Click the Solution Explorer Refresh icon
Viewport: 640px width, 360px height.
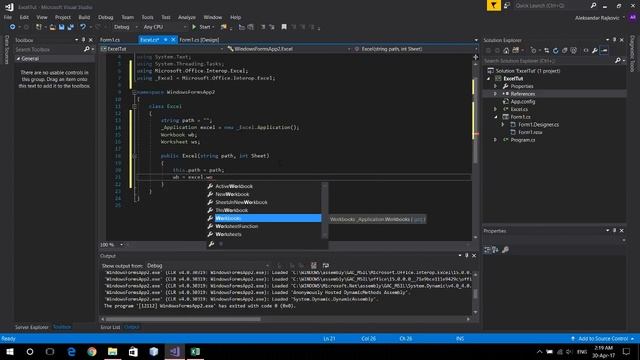click(x=556, y=51)
